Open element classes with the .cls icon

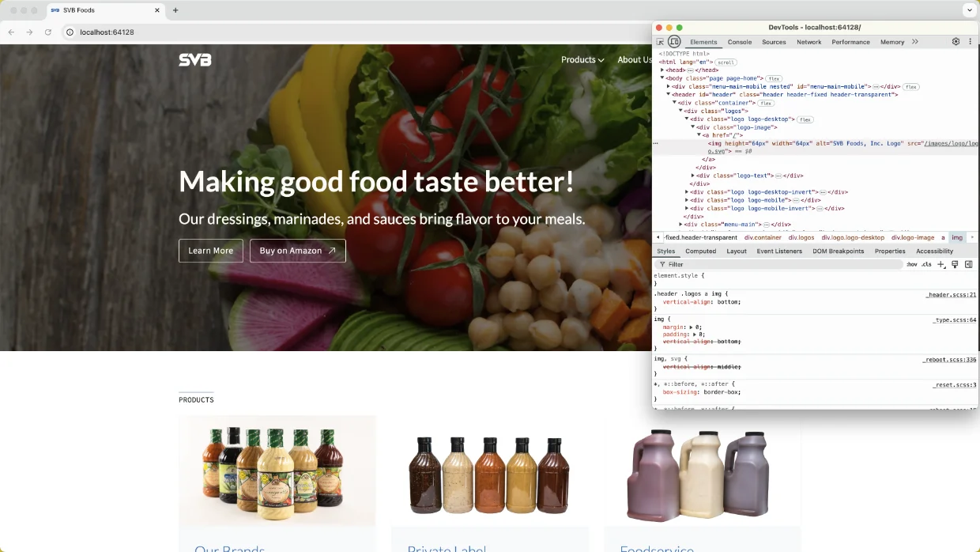(925, 264)
